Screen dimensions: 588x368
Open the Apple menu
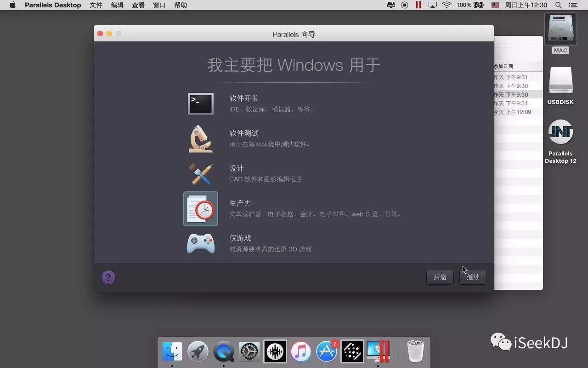point(12,5)
